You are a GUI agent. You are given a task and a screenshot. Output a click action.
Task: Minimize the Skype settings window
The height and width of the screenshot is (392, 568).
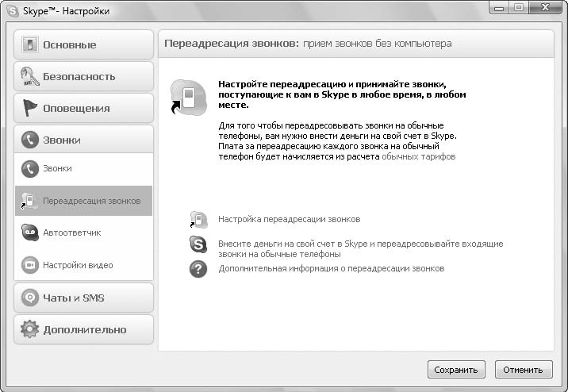499,8
